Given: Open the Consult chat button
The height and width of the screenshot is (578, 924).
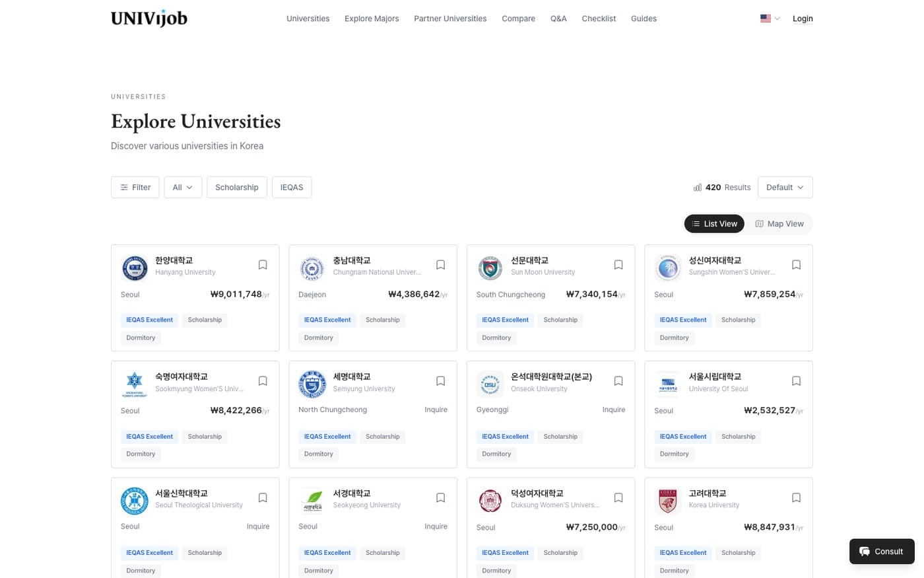Looking at the screenshot, I should point(882,552).
